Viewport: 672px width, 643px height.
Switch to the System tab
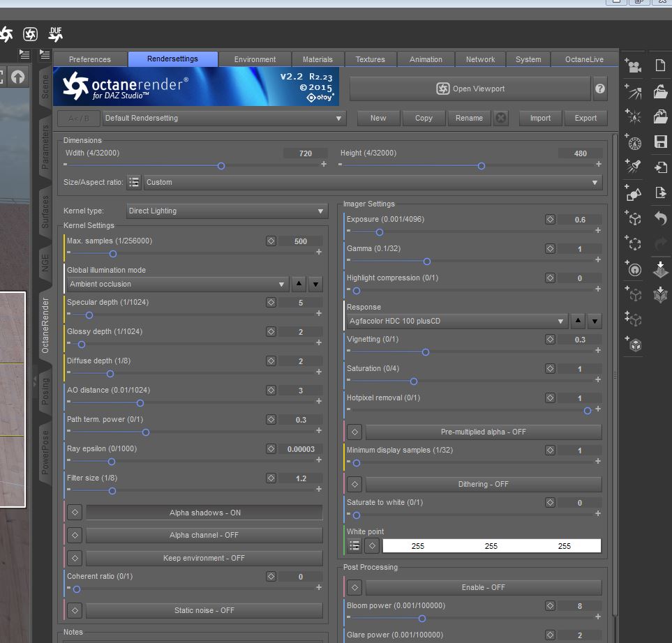coord(528,59)
